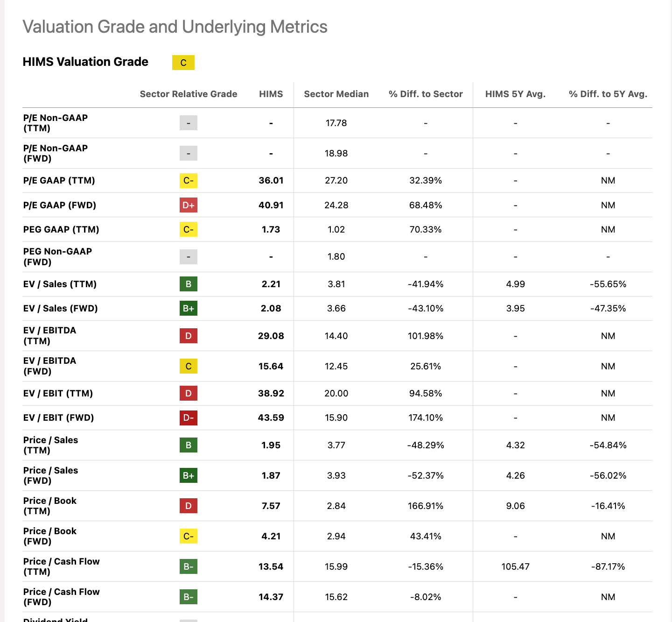
Task: Click the B- badge for Price / Cash Flow (TTM)
Action: point(189,566)
